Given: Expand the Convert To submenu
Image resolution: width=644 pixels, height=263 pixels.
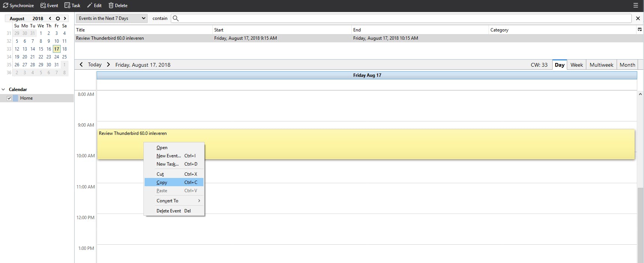Looking at the screenshot, I should (174, 201).
